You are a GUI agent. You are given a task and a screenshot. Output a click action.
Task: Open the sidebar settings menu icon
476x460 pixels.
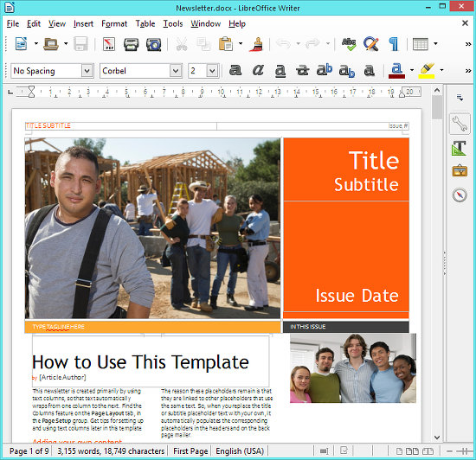click(x=460, y=98)
